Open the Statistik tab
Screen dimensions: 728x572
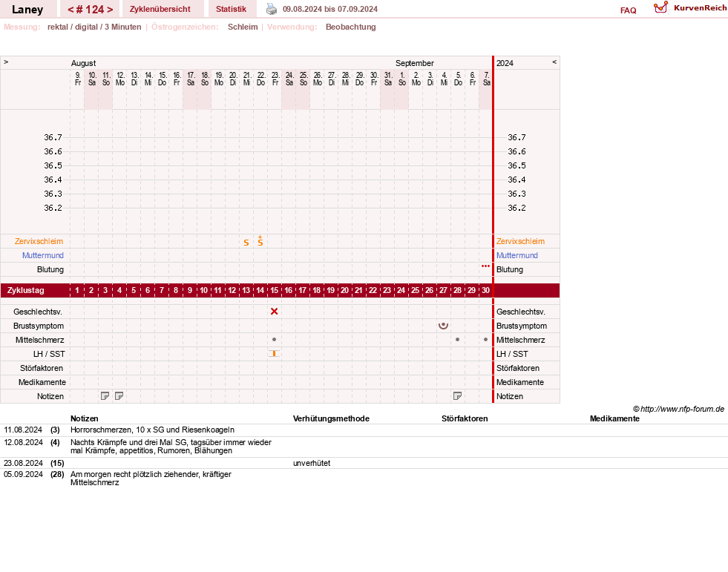pyautogui.click(x=232, y=9)
